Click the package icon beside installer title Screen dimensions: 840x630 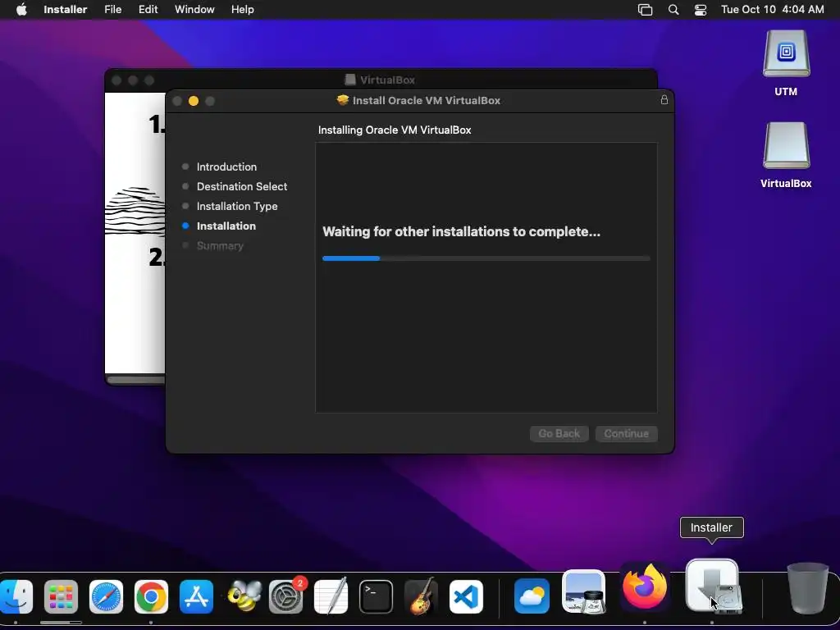(343, 100)
